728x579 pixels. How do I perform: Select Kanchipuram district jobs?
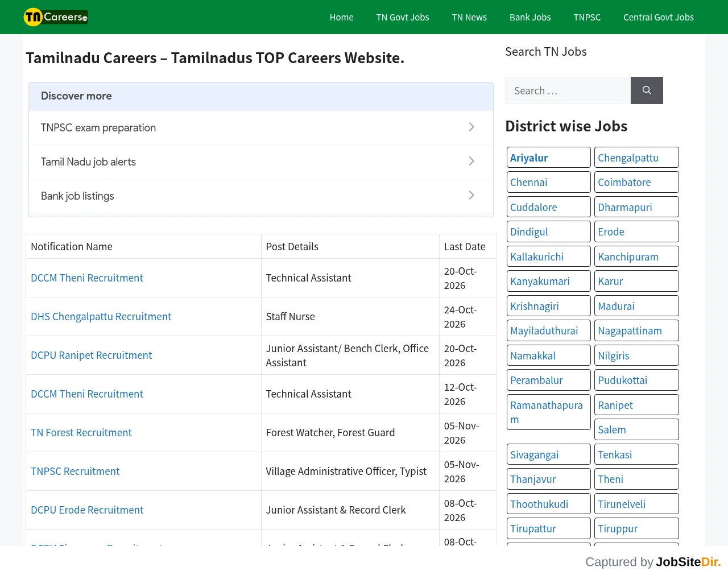point(636,257)
